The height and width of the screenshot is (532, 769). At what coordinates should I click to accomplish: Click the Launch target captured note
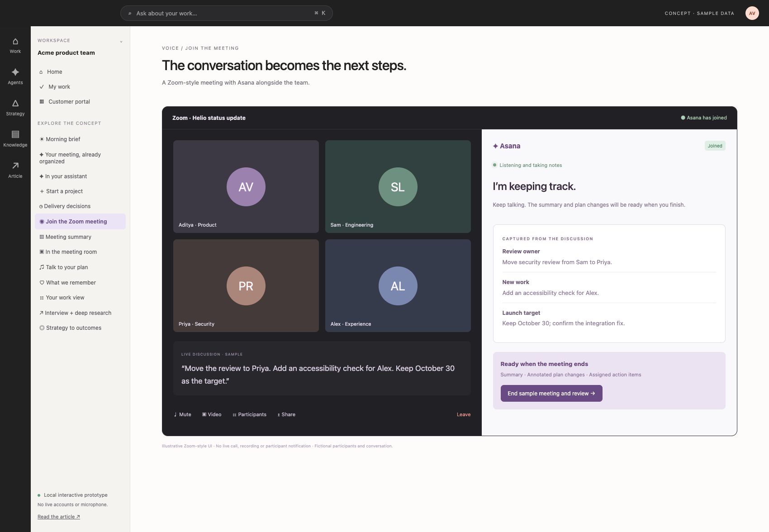pyautogui.click(x=609, y=318)
